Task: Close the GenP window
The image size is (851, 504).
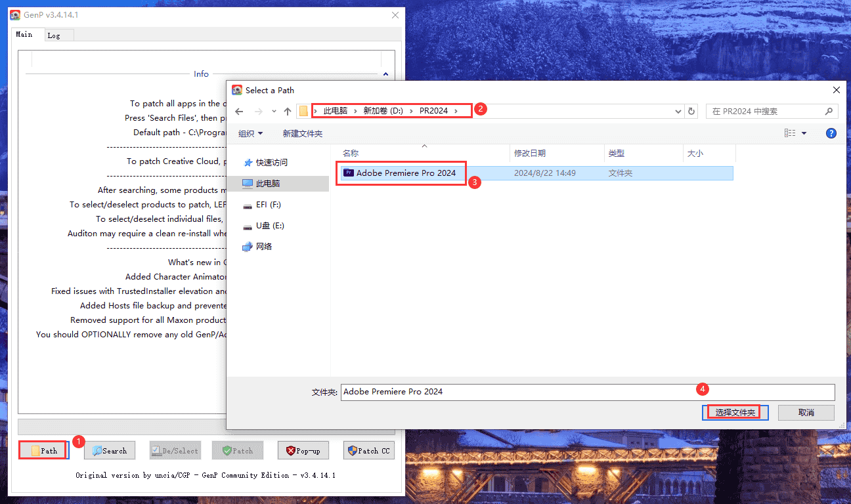Action: [x=395, y=15]
